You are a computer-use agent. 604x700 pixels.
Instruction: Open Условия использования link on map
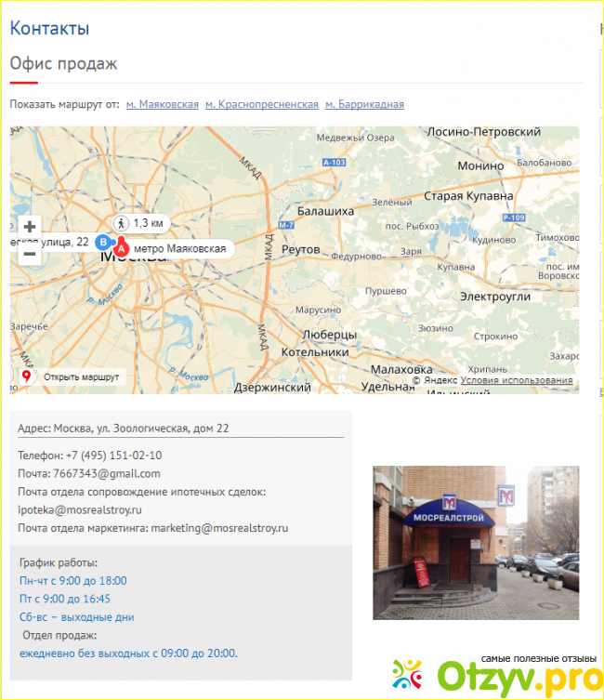point(517,380)
